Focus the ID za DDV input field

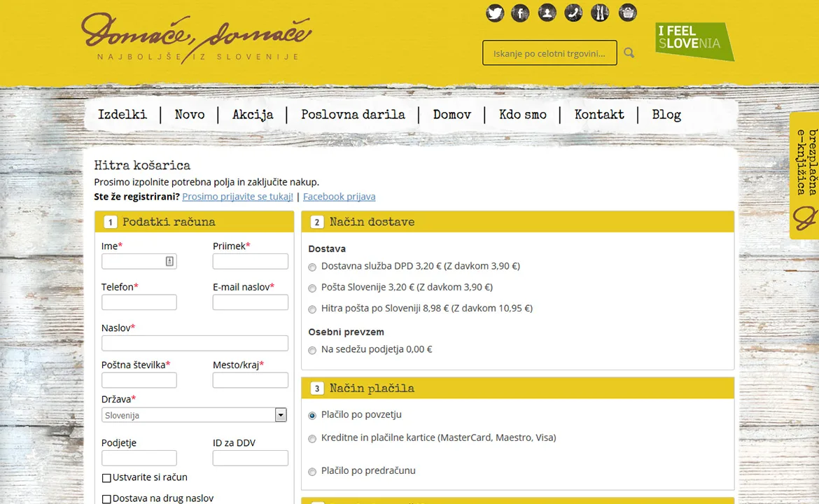point(250,458)
